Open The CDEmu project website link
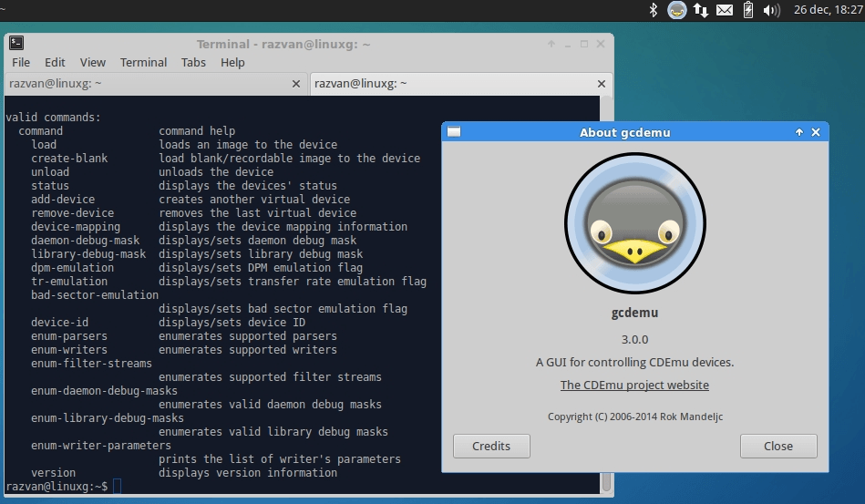The height and width of the screenshot is (504, 865). 634,385
